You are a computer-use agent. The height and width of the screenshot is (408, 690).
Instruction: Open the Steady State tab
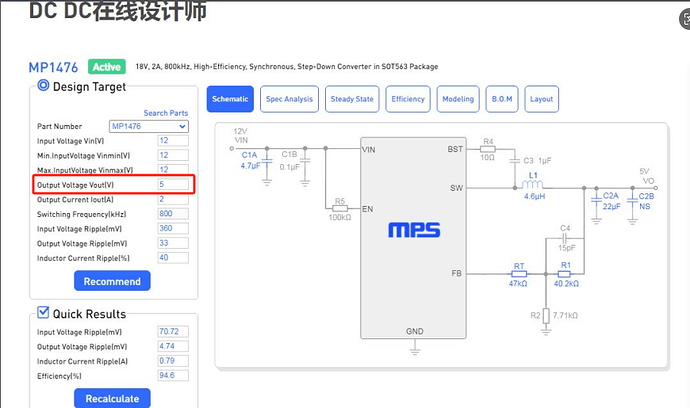tap(352, 99)
